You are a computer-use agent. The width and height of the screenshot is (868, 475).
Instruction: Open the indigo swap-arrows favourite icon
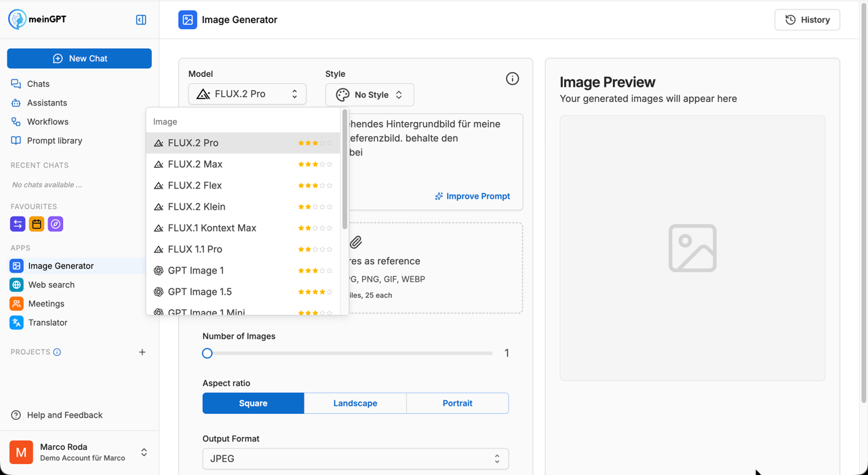(18, 224)
